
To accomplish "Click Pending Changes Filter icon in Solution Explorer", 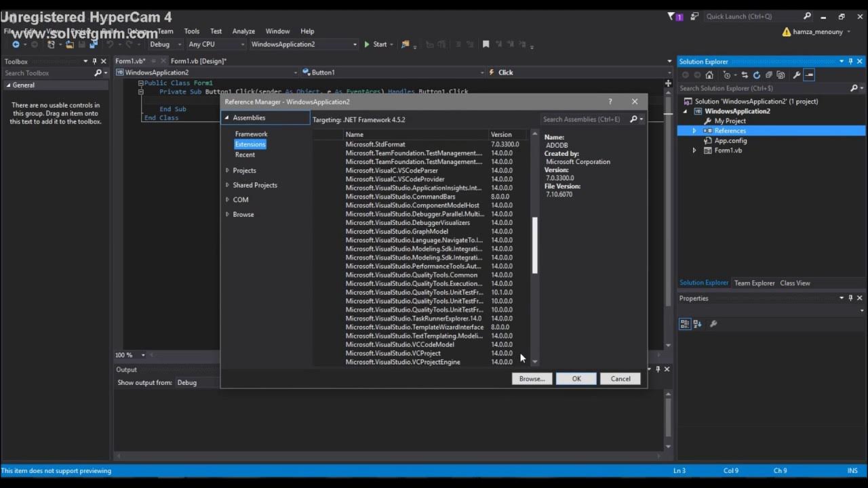I will click(728, 75).
